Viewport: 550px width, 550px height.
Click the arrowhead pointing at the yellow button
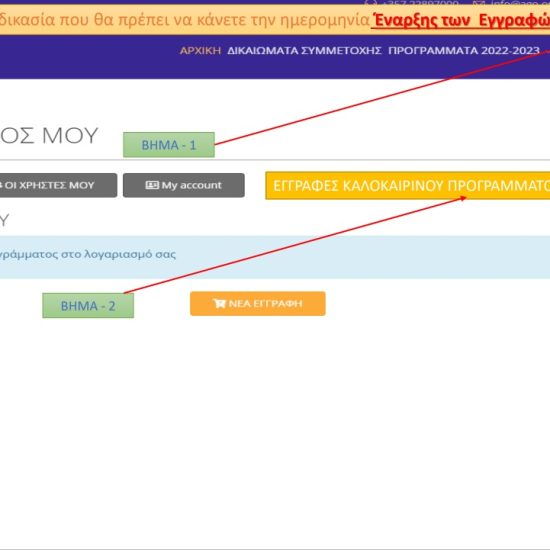point(463,199)
